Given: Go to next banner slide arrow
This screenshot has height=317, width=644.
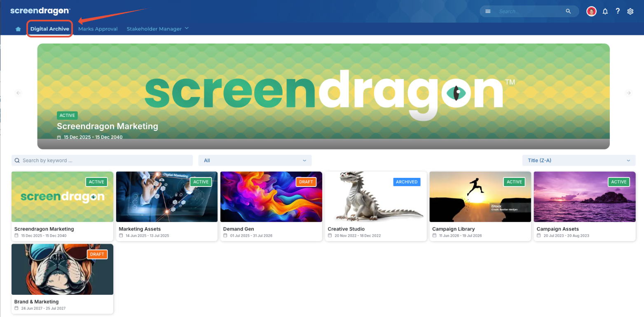Looking at the screenshot, I should (629, 93).
